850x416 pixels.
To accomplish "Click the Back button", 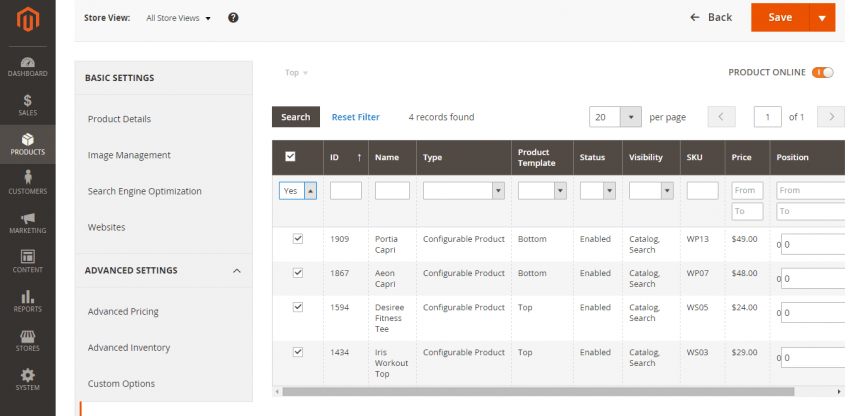I will [x=711, y=17].
